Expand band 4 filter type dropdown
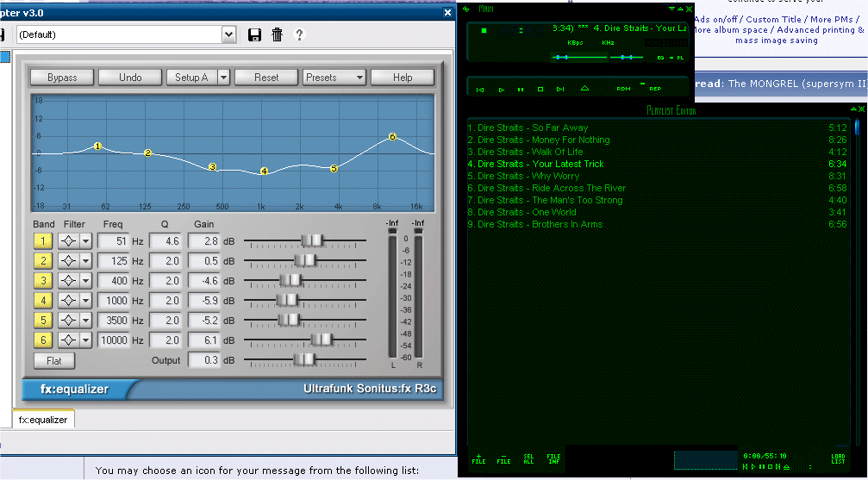The height and width of the screenshot is (480, 868). pyautogui.click(x=86, y=301)
